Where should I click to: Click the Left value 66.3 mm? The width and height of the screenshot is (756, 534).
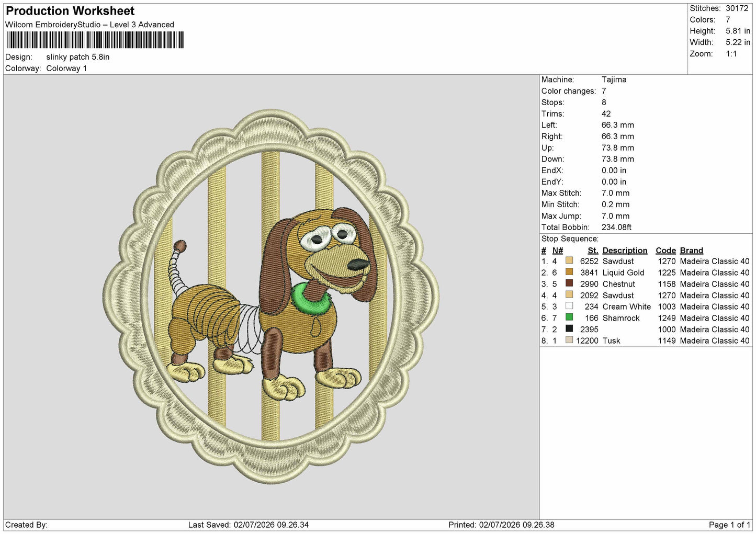[x=617, y=125]
